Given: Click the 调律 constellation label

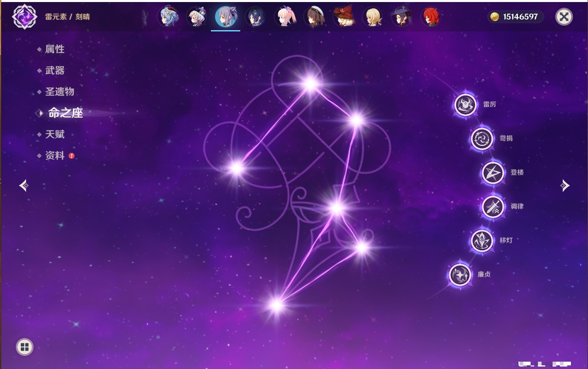Looking at the screenshot, I should [x=517, y=206].
